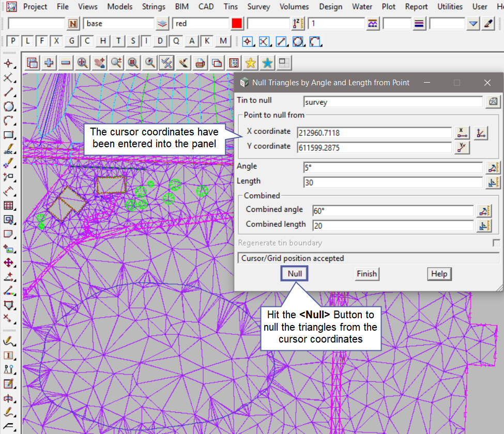
Task: Open the Survey menu
Action: click(x=258, y=7)
